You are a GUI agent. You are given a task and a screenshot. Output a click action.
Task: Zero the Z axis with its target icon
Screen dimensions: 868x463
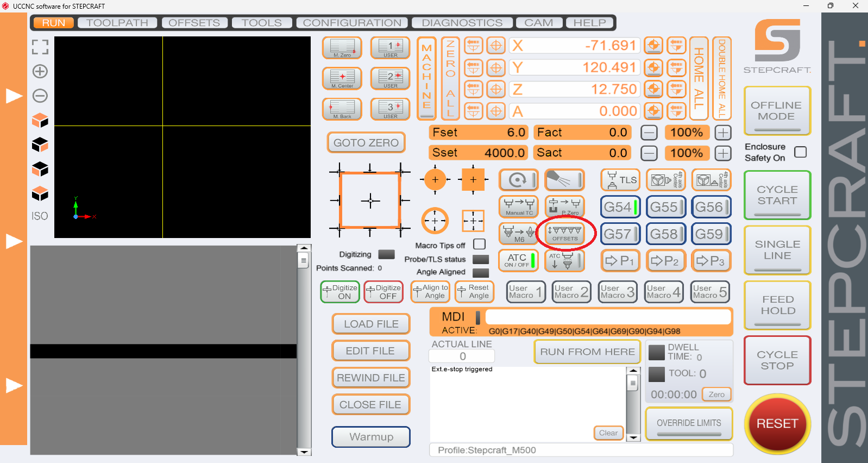(496, 89)
